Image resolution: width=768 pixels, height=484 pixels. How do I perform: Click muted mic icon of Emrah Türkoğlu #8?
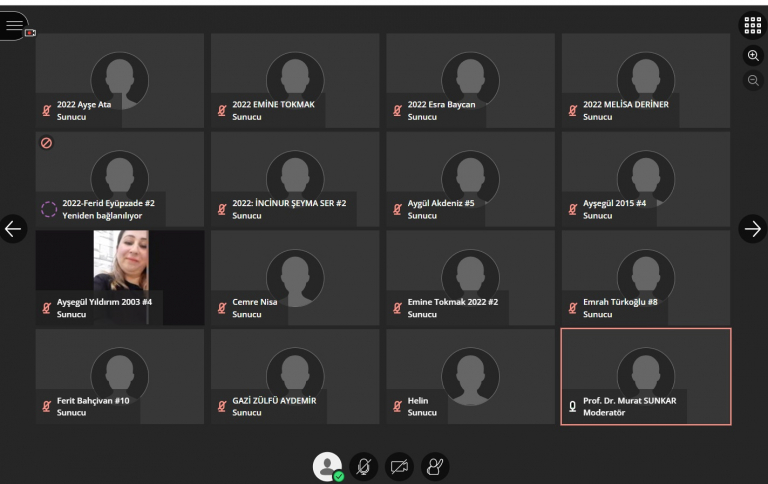(x=573, y=308)
